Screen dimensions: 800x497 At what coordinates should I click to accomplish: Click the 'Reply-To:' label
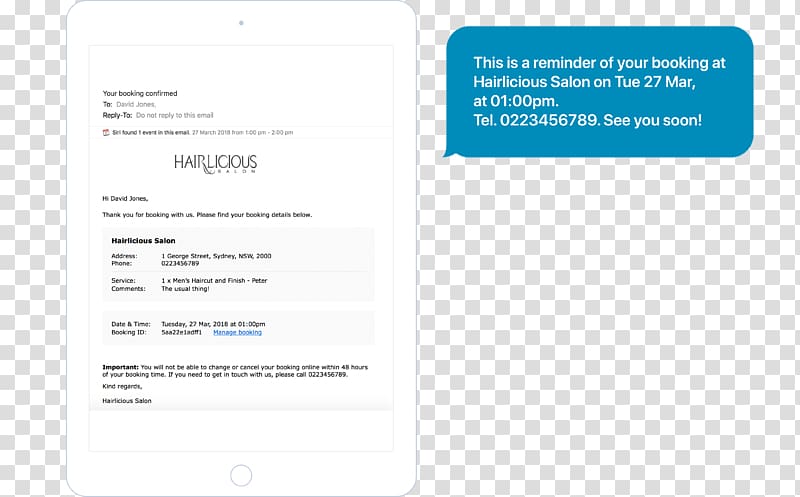coord(117,115)
